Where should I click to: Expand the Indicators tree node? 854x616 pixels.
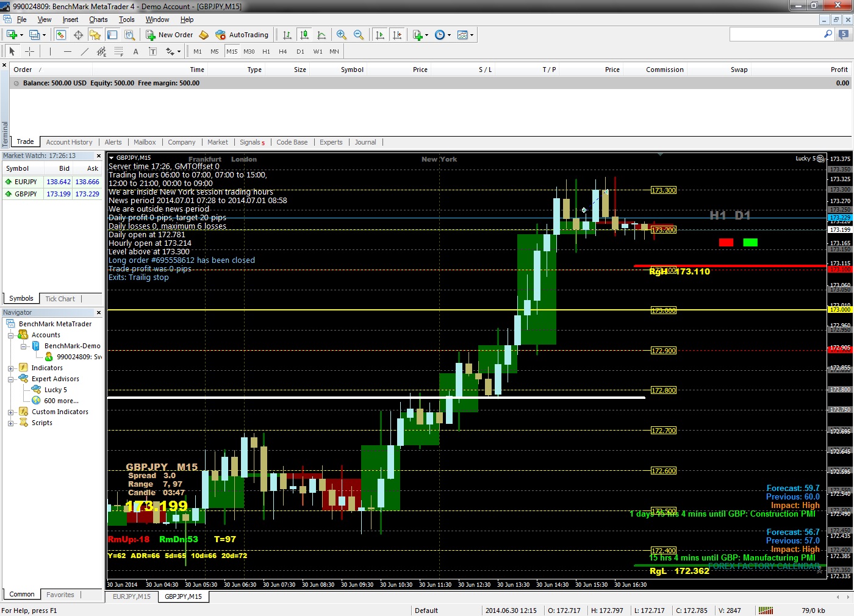tap(10, 368)
